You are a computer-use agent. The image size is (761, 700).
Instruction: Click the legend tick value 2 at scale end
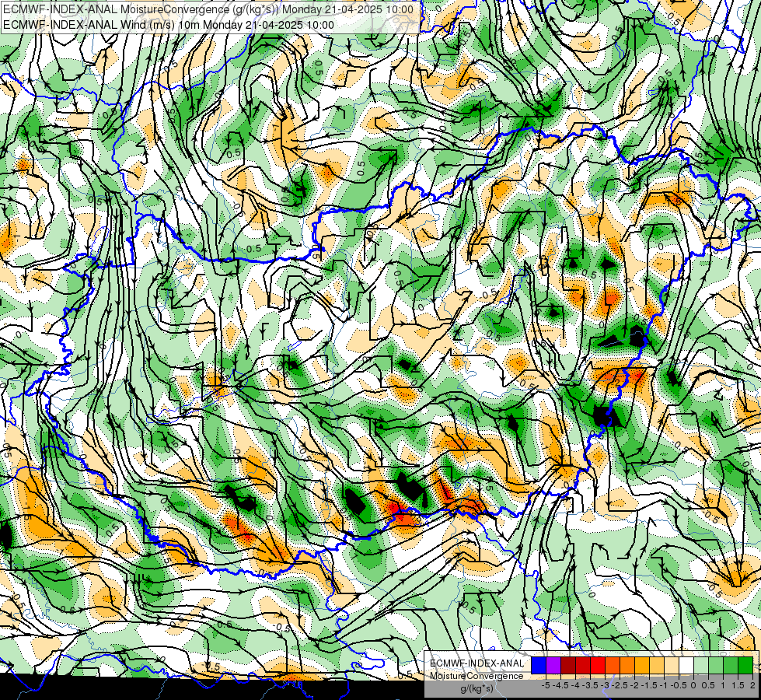point(752,685)
